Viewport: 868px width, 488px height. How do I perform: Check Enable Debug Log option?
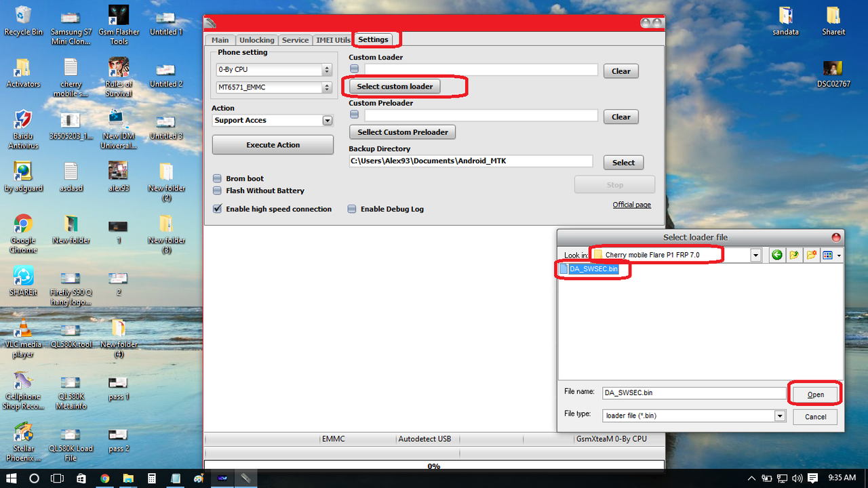(x=352, y=209)
